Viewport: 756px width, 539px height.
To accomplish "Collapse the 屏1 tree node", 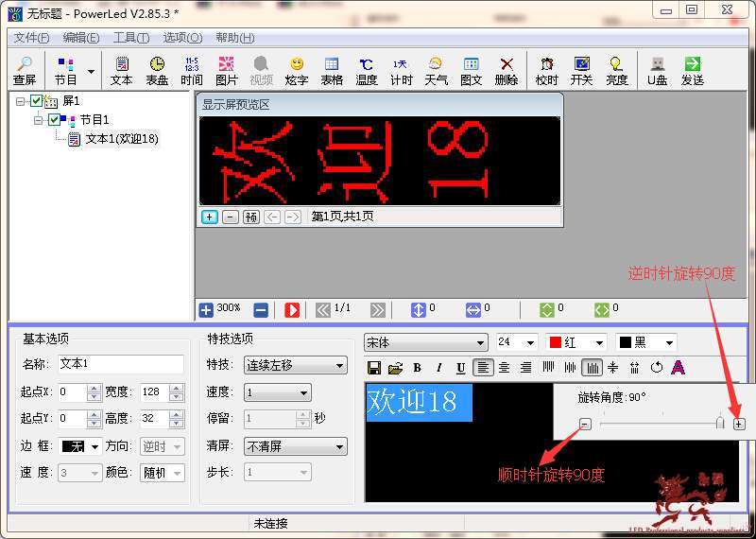I will pyautogui.click(x=22, y=101).
